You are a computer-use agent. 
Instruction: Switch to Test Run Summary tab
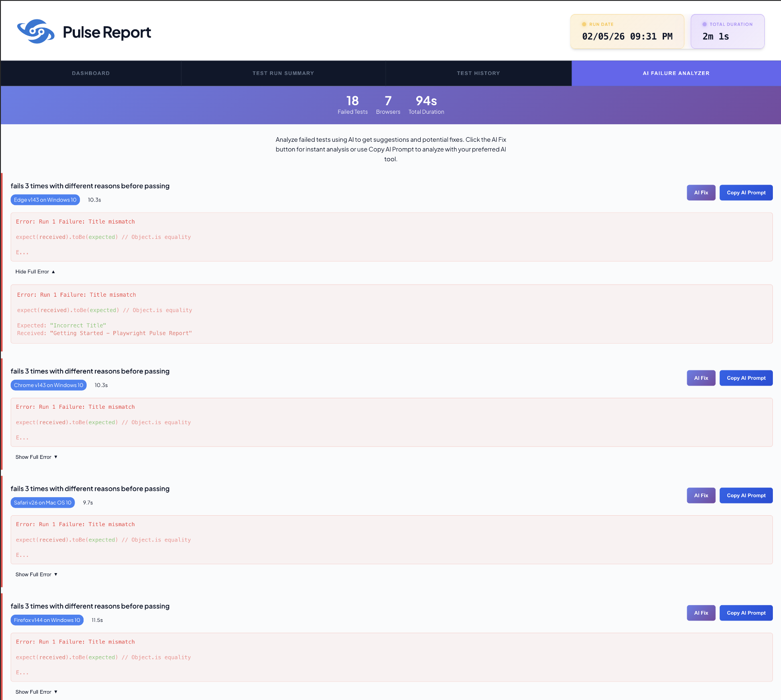coord(283,73)
